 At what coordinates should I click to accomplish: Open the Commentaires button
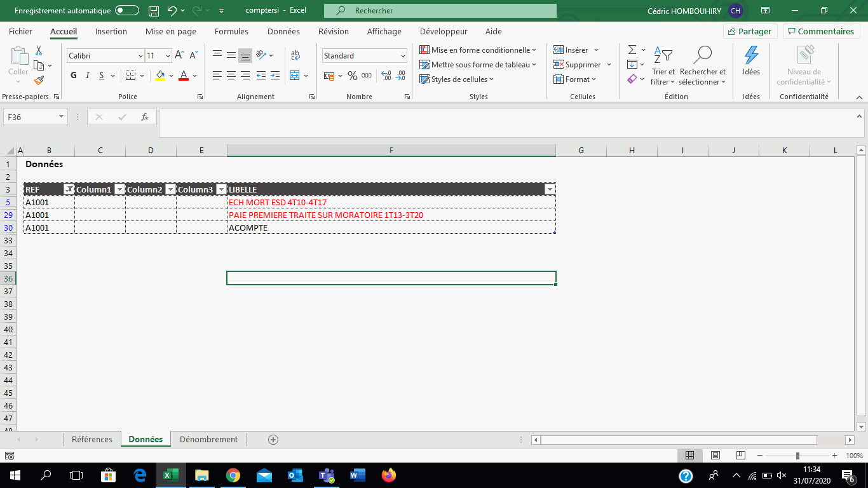coord(820,31)
